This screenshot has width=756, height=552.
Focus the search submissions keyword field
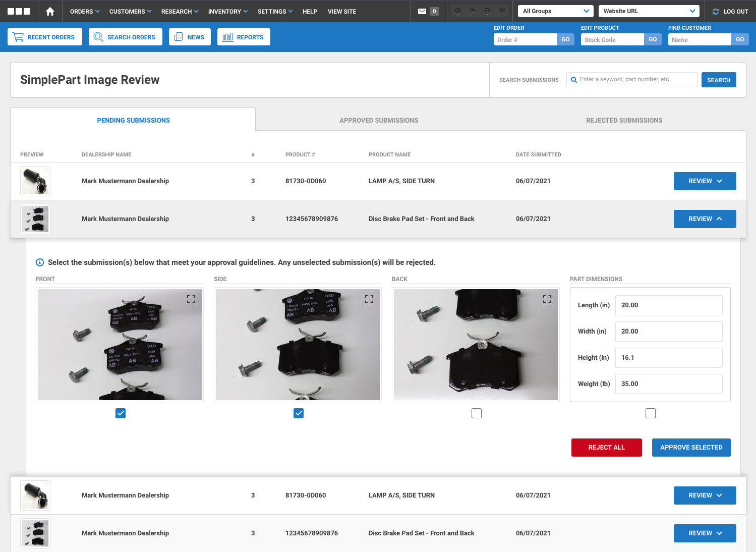[632, 80]
